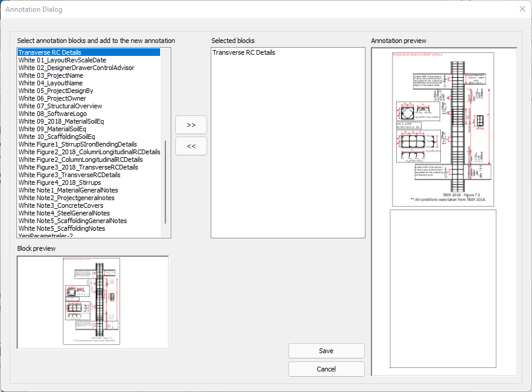Close the Annotation Dialog window
532x392 pixels.
[522, 9]
